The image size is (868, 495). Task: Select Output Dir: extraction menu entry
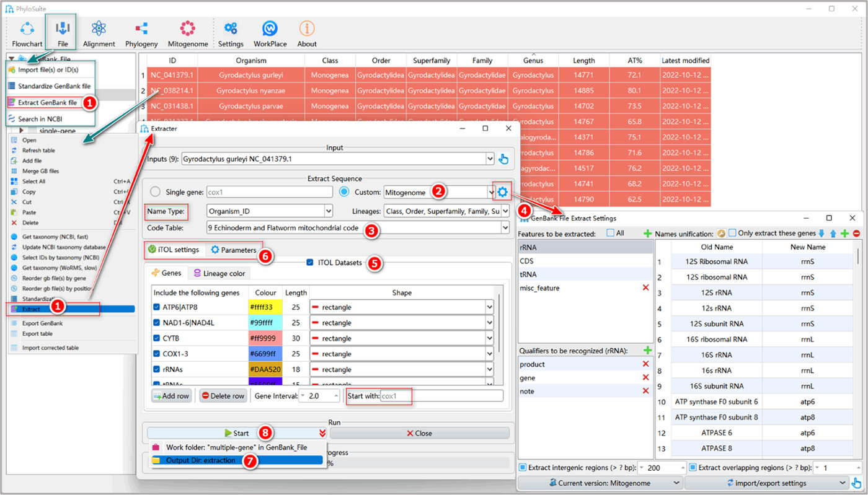click(x=236, y=460)
